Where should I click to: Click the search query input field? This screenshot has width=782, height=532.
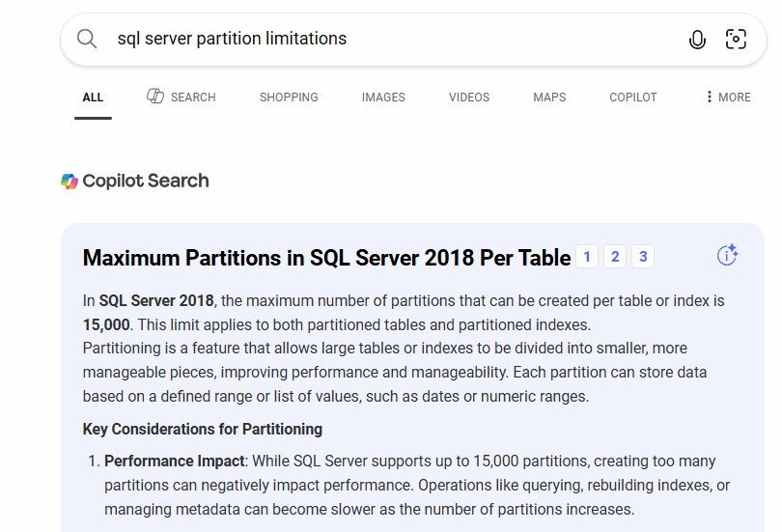click(386, 40)
